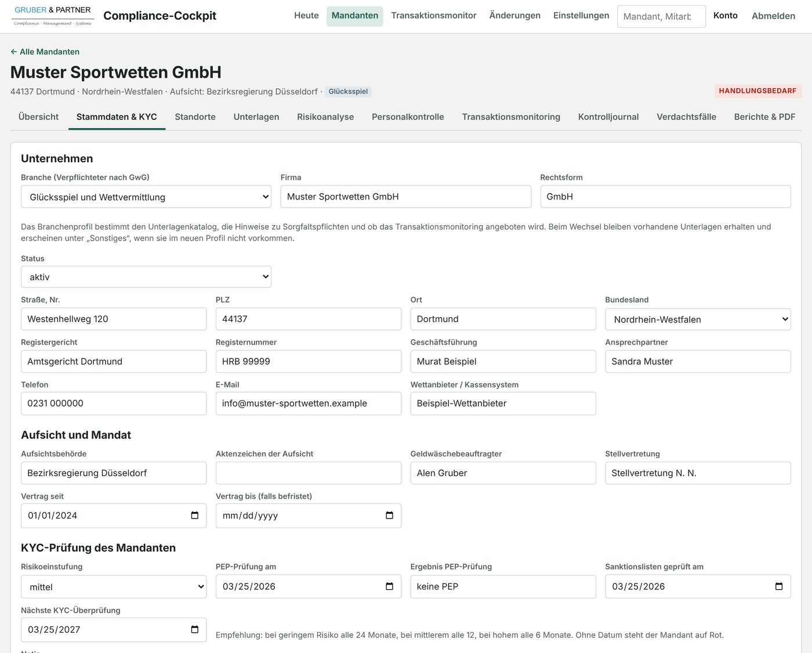Image resolution: width=812 pixels, height=653 pixels.
Task: Click the Geschäftsführung field
Action: click(503, 361)
